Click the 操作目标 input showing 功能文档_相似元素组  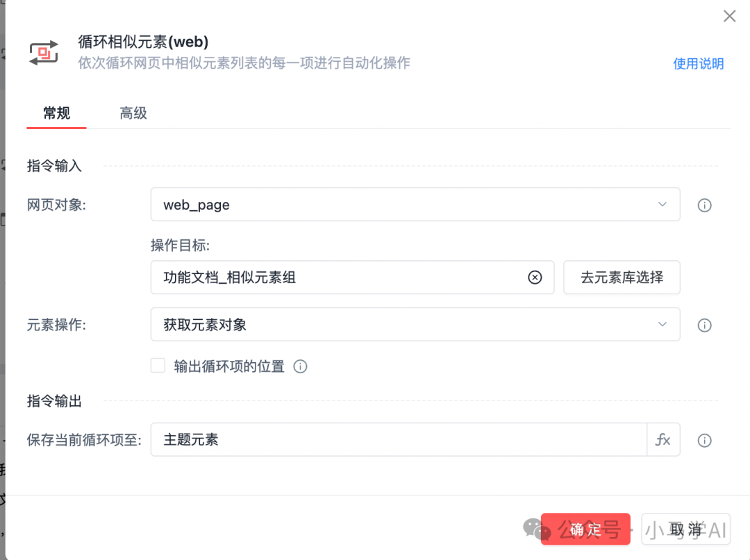pyautogui.click(x=340, y=278)
